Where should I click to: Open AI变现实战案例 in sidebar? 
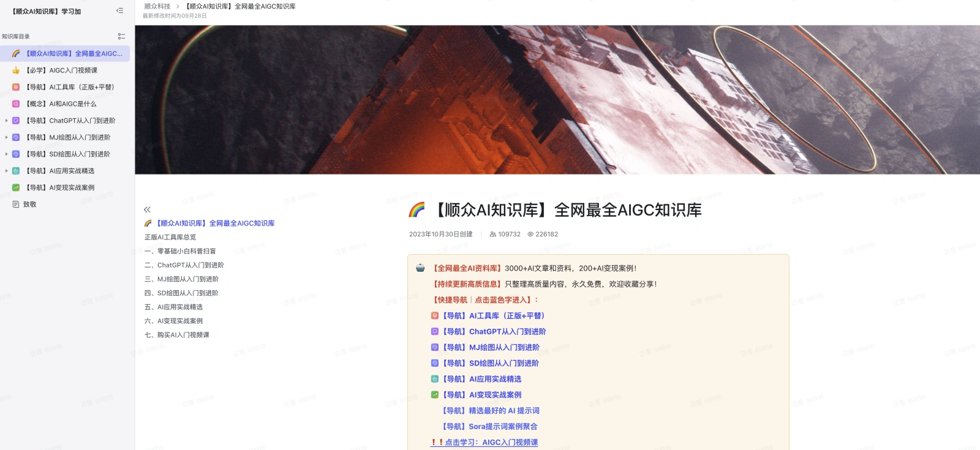[x=60, y=188]
